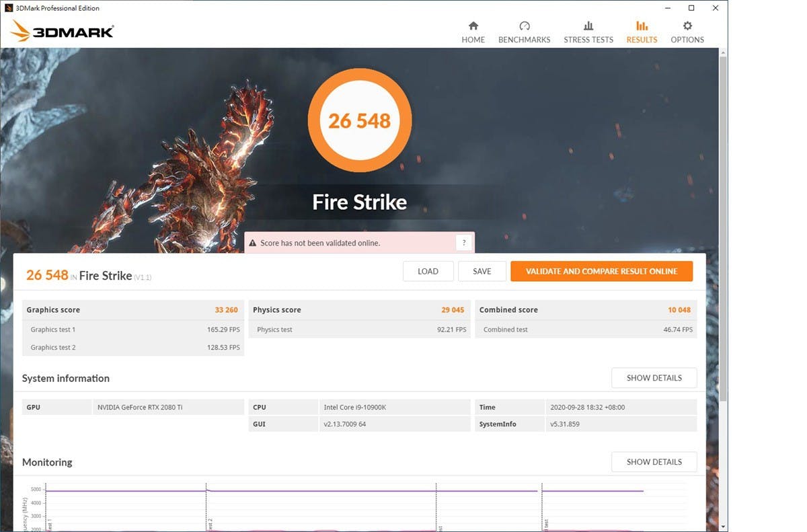Image resolution: width=807 pixels, height=532 pixels.
Task: Click the timestamp 2020-09-28 18:32 +08:00
Action: [589, 408]
